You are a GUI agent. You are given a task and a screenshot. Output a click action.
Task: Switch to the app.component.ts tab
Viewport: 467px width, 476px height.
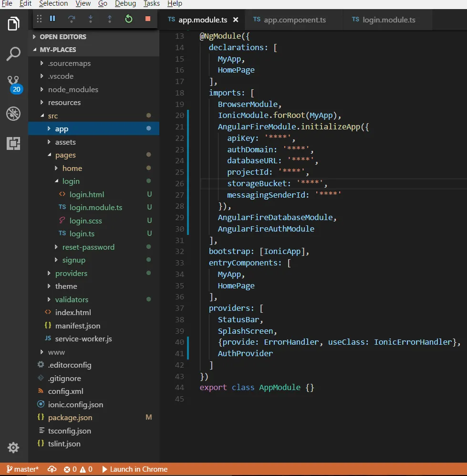click(x=295, y=20)
